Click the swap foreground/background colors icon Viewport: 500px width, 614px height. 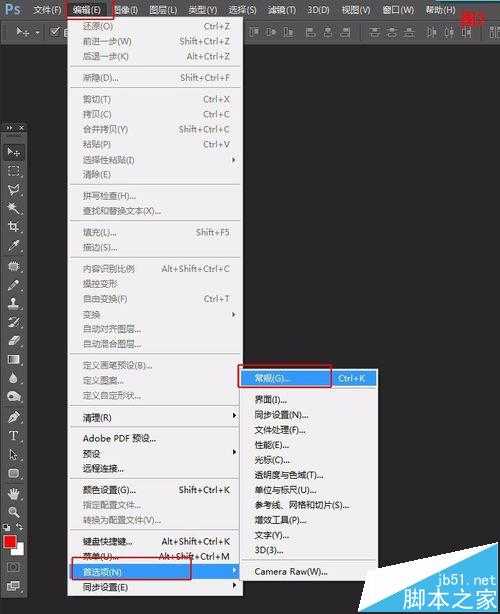tap(20, 526)
